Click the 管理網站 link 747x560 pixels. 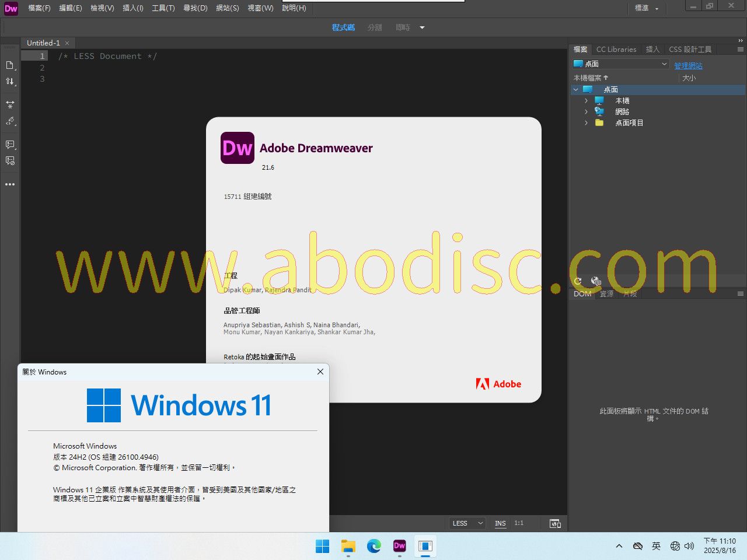coord(689,66)
